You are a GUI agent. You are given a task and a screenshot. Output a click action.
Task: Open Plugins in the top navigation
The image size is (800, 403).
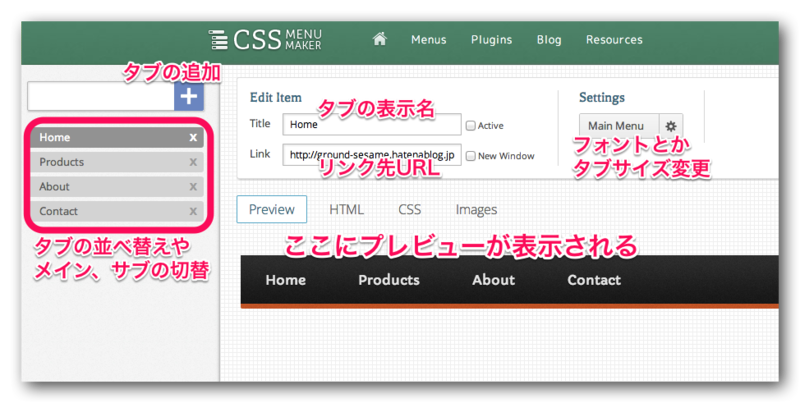[491, 40]
